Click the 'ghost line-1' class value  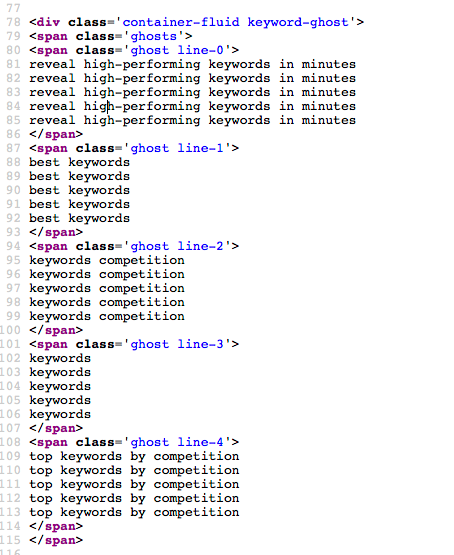point(177,148)
